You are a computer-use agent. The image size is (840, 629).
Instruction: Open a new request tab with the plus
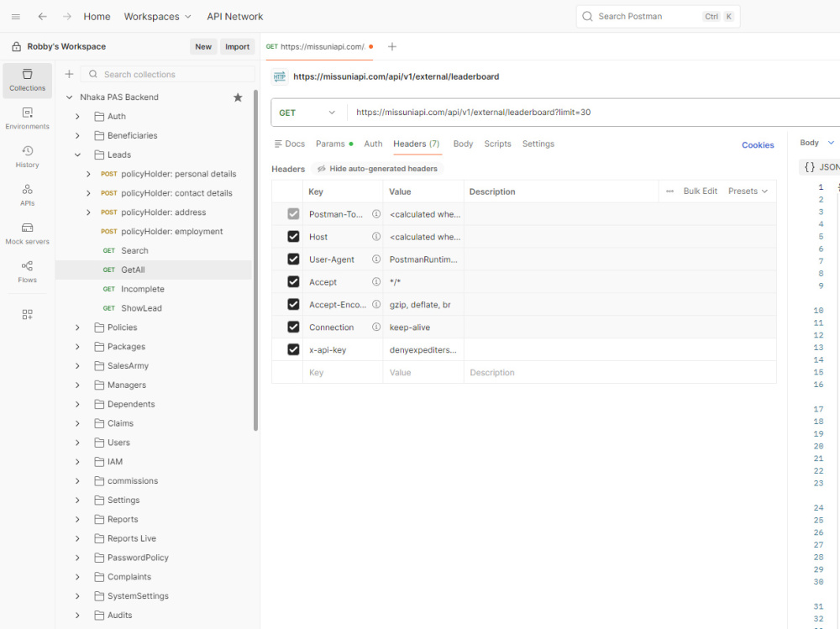click(x=392, y=47)
